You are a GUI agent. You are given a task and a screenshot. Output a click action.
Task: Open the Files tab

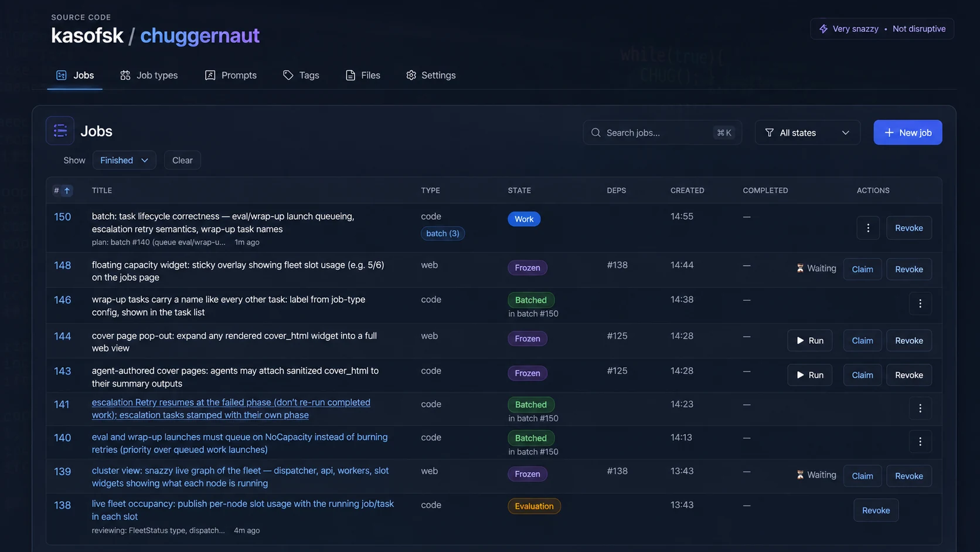point(363,75)
